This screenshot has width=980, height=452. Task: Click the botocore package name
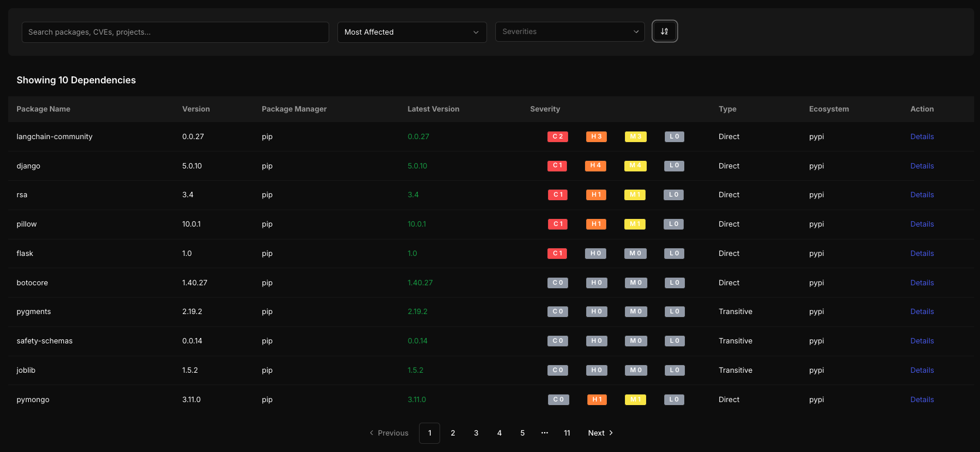[x=32, y=283]
